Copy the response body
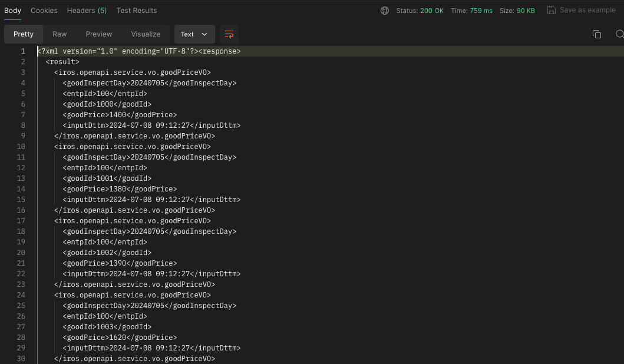624x364 pixels. 597,34
